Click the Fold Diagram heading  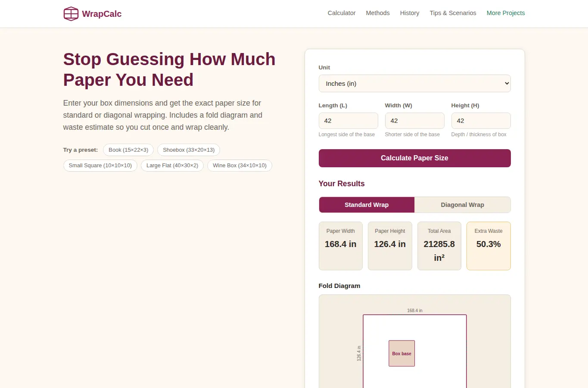click(x=339, y=286)
